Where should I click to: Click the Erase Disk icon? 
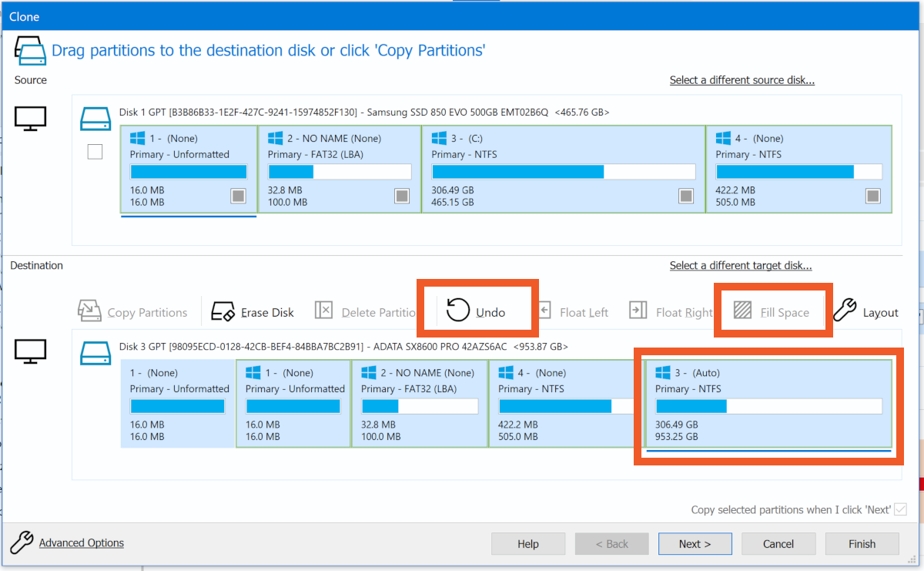point(223,311)
